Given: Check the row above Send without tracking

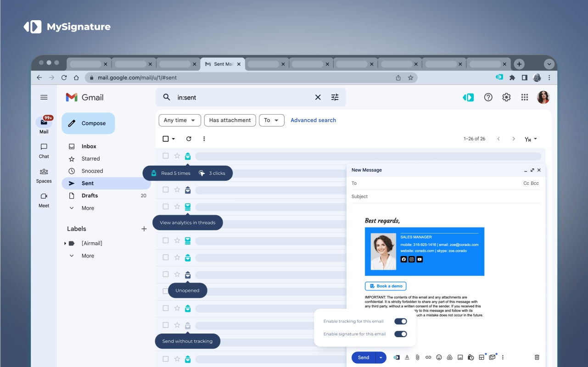Looking at the screenshot, I should tap(166, 325).
